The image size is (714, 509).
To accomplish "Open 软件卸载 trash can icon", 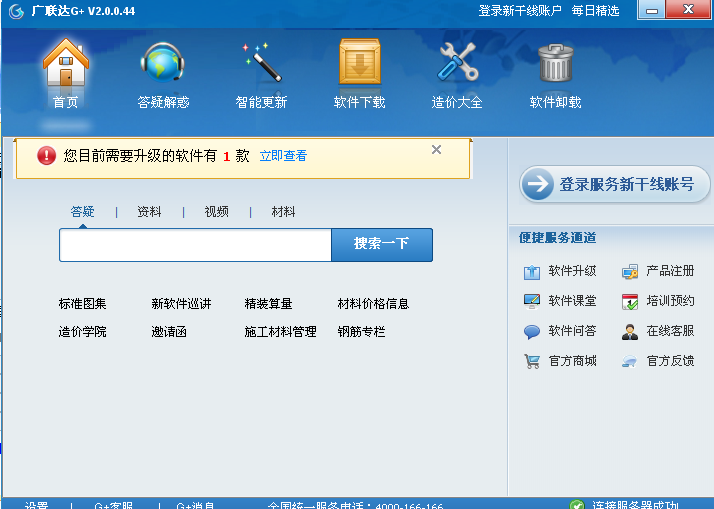I will (556, 62).
